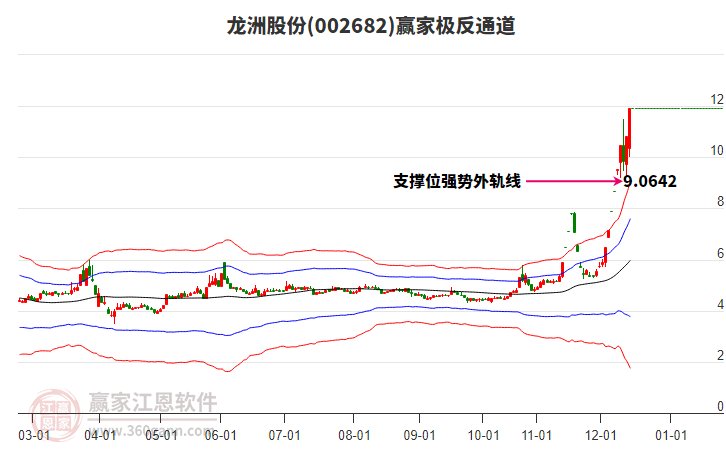The height and width of the screenshot is (450, 726).
Task: Click the price axis value 8
Action: tap(720, 201)
